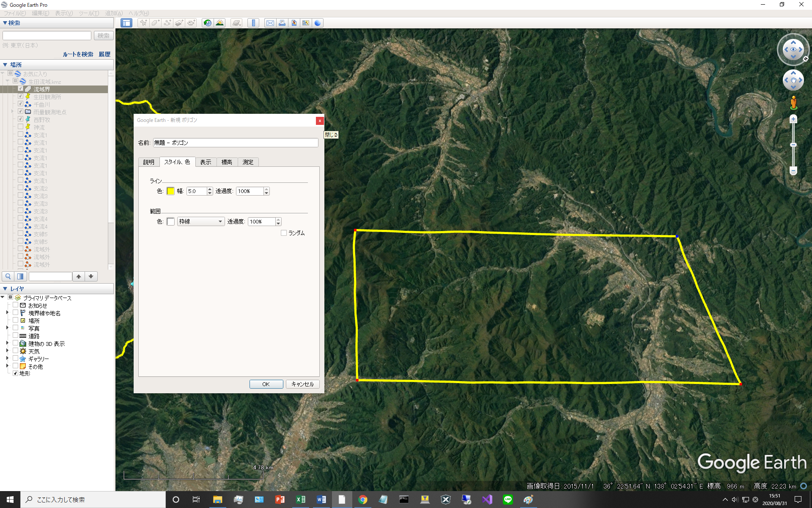Click the Add Path toolbar icon

(x=167, y=23)
